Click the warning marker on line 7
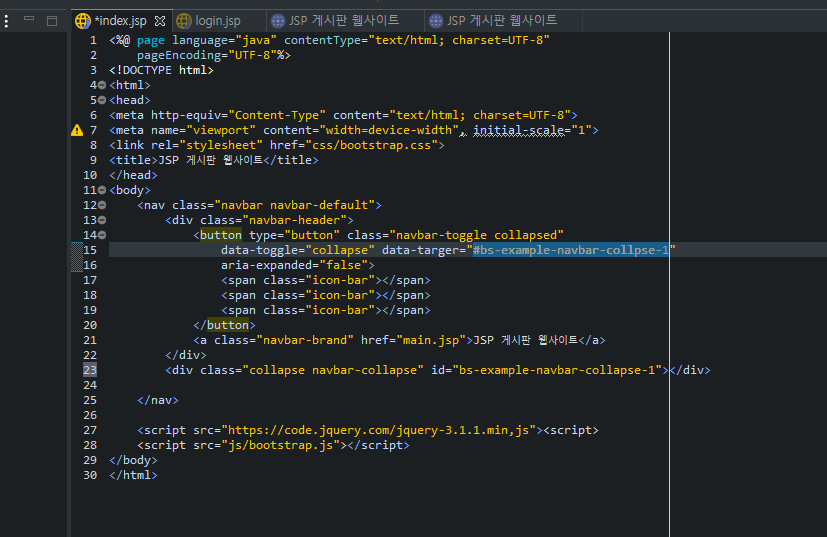Screen dimensions: 827x537 (77, 130)
